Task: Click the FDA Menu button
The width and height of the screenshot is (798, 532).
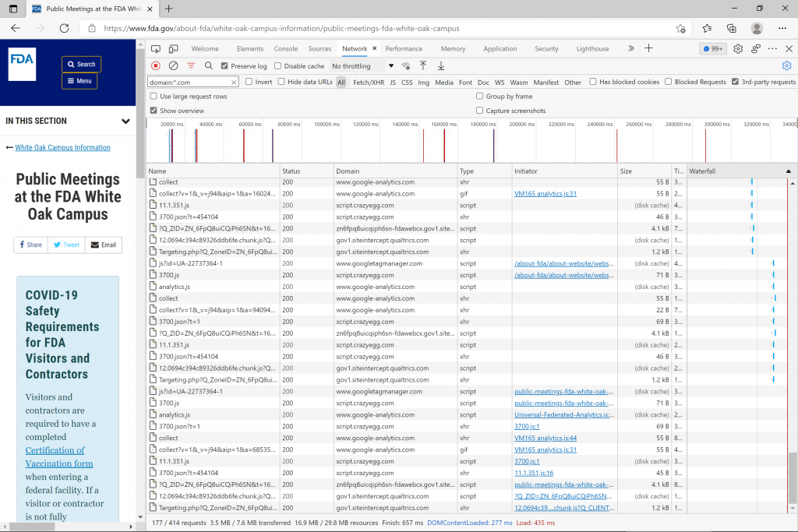Action: pyautogui.click(x=79, y=81)
